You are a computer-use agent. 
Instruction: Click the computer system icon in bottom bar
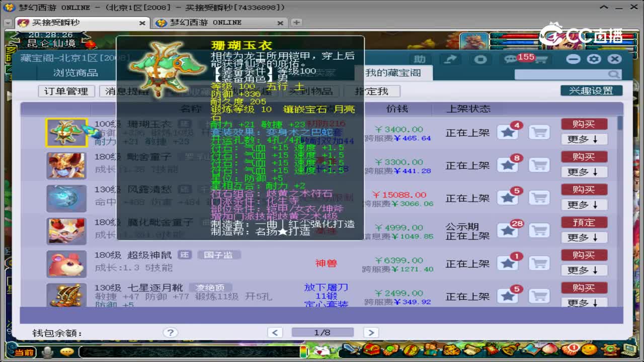(x=629, y=349)
